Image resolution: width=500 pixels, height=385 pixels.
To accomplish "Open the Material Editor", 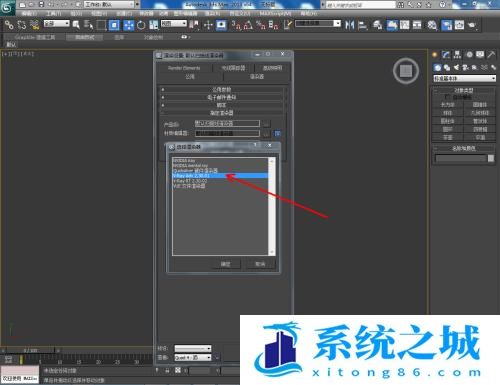I will click(432, 25).
